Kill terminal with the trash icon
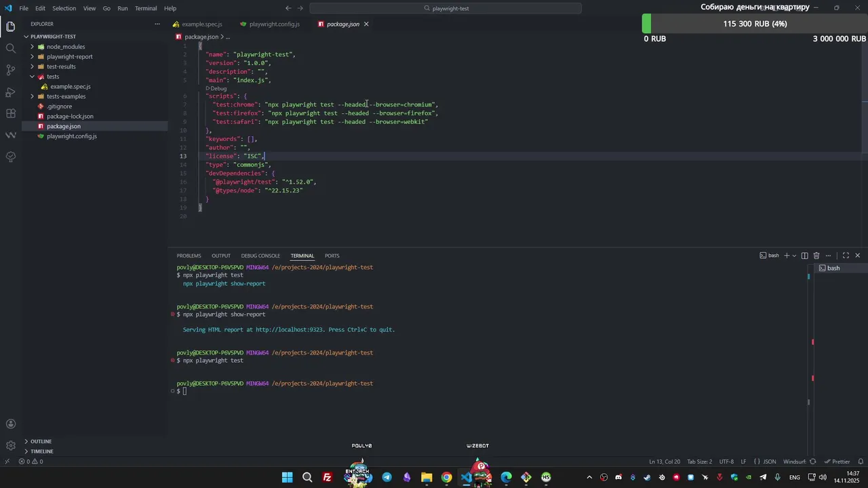 [816, 256]
